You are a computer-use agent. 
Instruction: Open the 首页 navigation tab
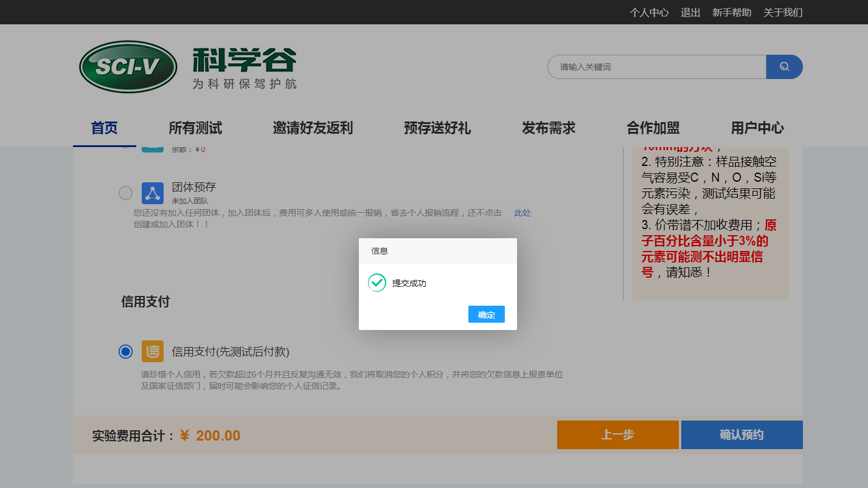[104, 128]
